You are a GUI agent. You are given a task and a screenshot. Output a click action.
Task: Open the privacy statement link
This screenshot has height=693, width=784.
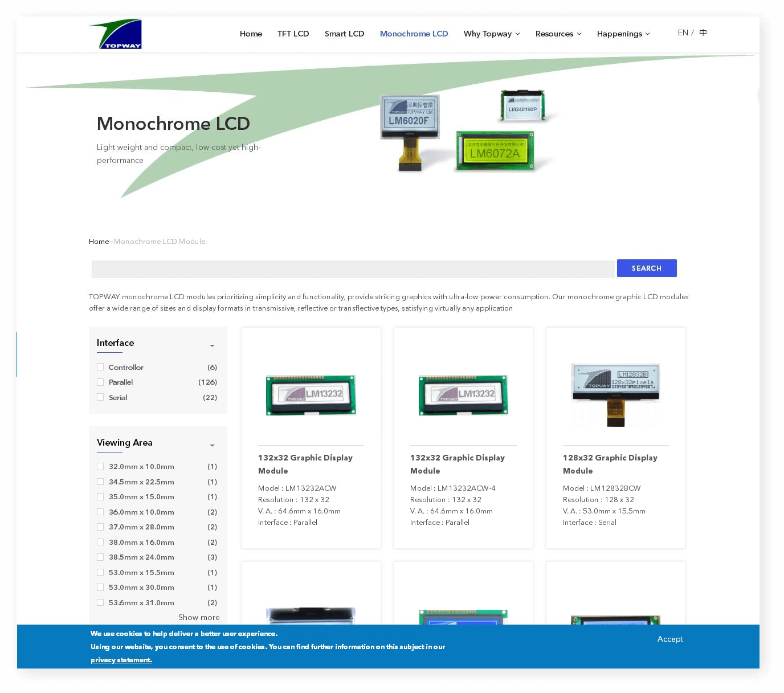pos(121,660)
